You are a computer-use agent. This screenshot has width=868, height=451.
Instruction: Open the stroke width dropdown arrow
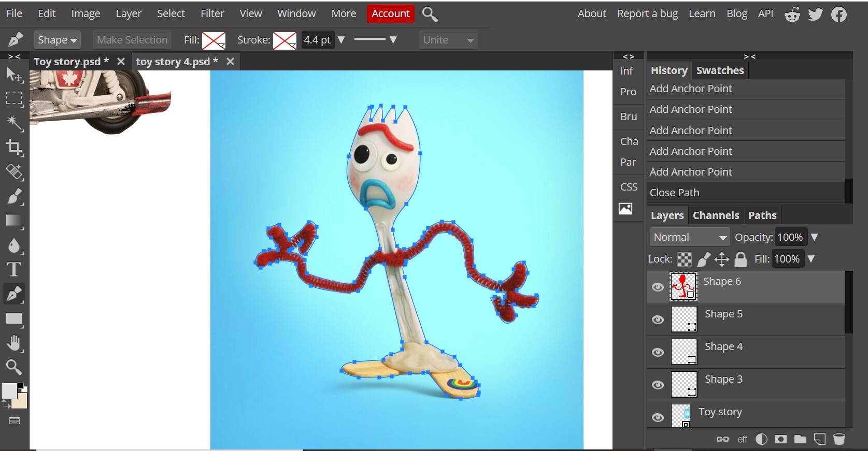point(341,39)
